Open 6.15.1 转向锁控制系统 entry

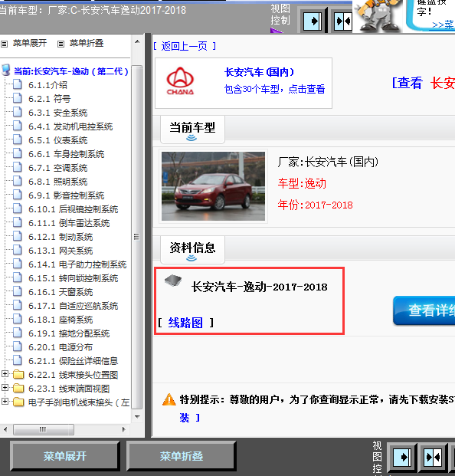pyautogui.click(x=73, y=278)
